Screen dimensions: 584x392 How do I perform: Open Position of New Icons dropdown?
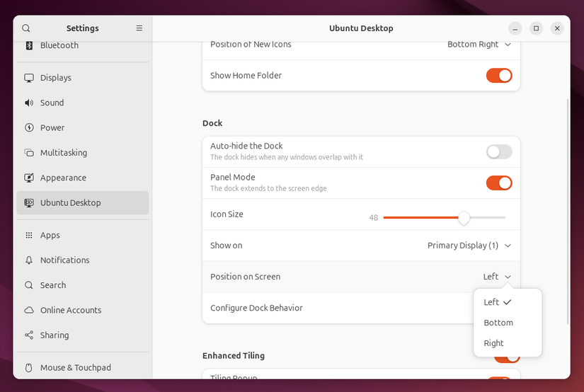[x=479, y=45]
